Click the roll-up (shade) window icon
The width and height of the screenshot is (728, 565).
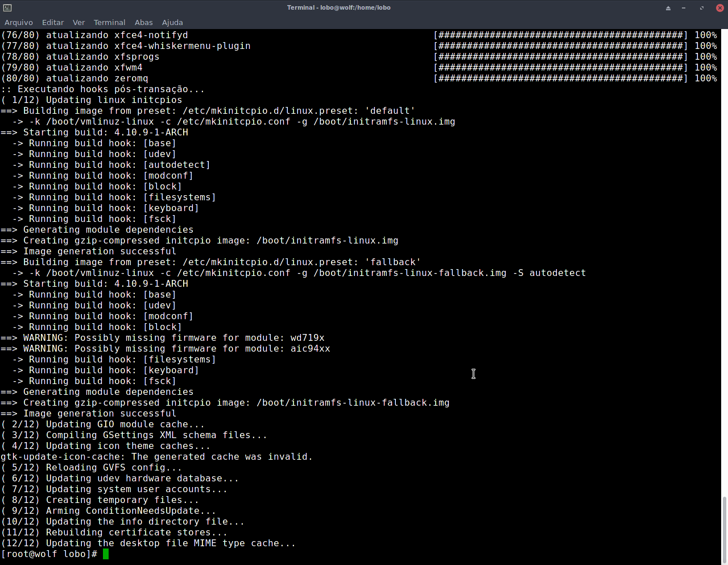pos(668,8)
